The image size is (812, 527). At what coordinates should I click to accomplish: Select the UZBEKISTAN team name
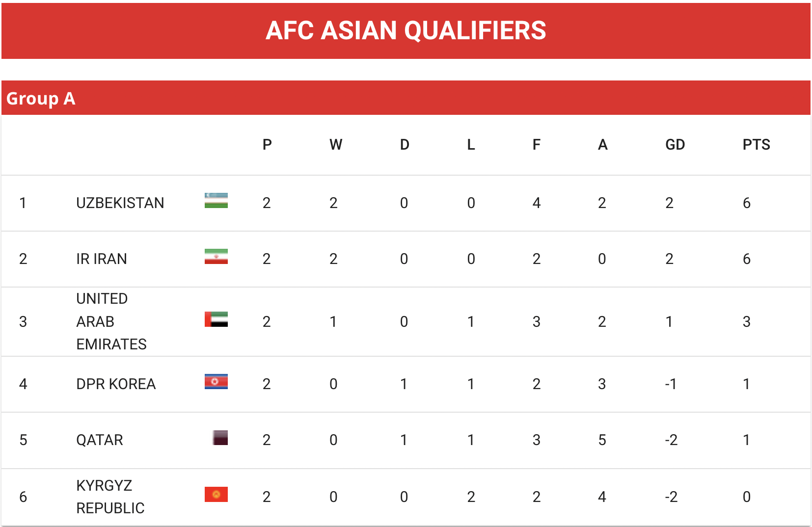(x=120, y=203)
